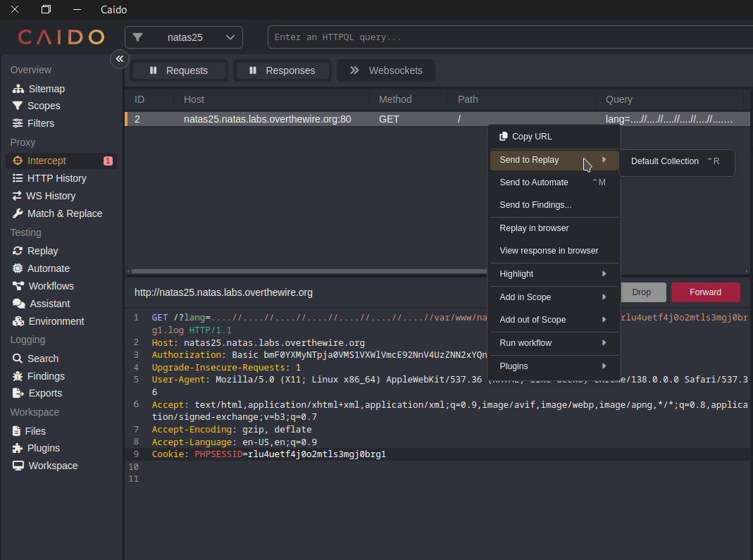753x560 pixels.
Task: Click the red Forward button
Action: click(705, 292)
